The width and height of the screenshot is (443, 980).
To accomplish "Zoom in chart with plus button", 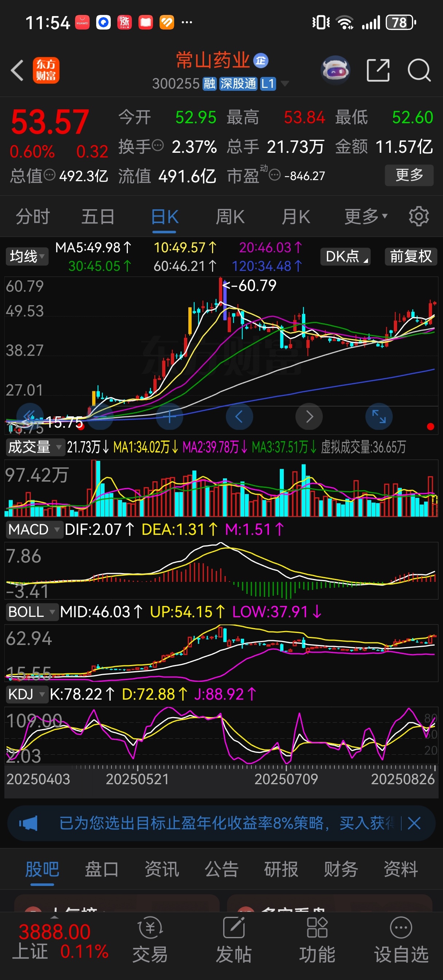I will 170,417.
